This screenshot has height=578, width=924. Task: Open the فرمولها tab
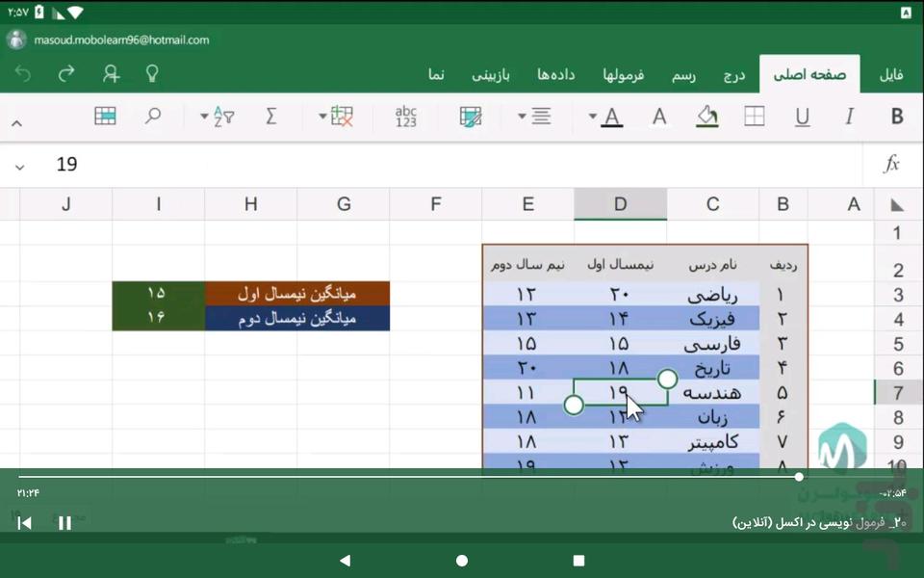click(624, 75)
